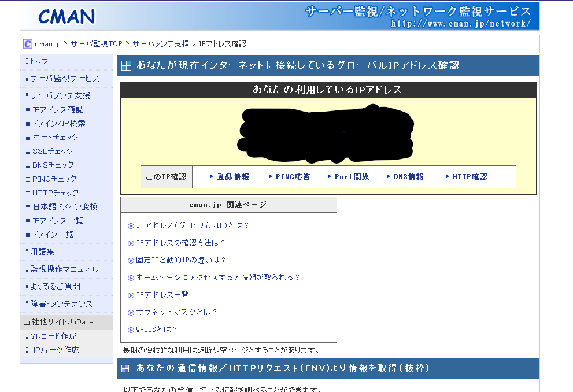
Task: Click circle bullet icon beside IPアドレスの確認方法は?
Action: (131, 243)
